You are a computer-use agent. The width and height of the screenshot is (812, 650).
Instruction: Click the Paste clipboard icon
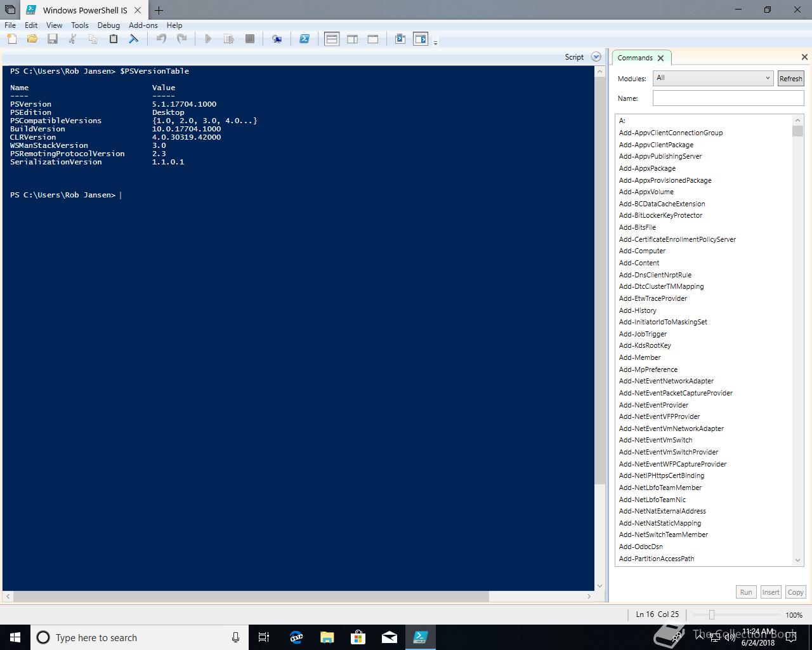tap(113, 39)
